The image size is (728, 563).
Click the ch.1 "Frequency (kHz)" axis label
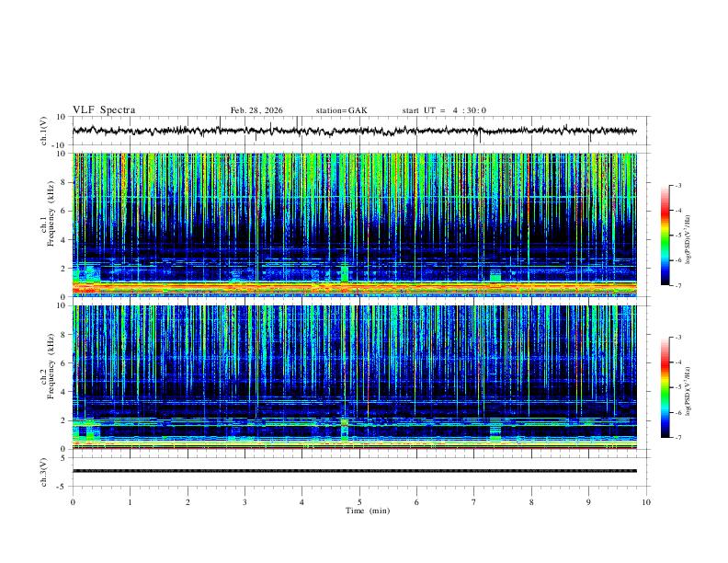[51, 215]
